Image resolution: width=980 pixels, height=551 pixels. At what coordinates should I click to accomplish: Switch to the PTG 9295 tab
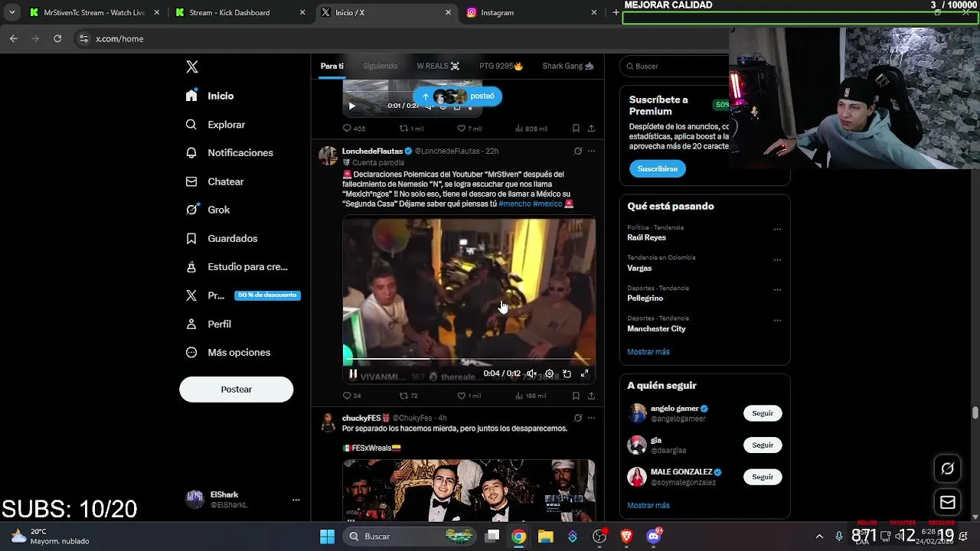point(501,66)
